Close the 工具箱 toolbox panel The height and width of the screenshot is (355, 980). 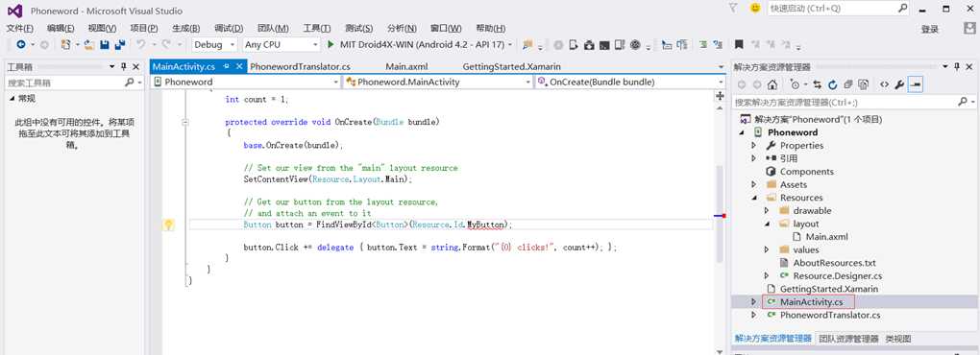(x=136, y=67)
